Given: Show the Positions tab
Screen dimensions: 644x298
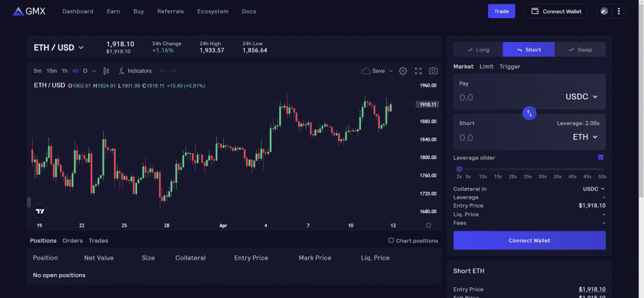Looking at the screenshot, I should point(43,241).
